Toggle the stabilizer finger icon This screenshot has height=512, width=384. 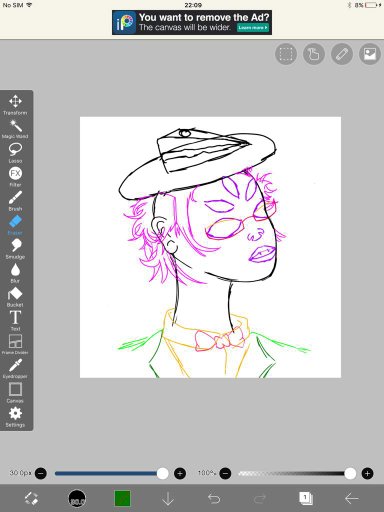[x=314, y=54]
